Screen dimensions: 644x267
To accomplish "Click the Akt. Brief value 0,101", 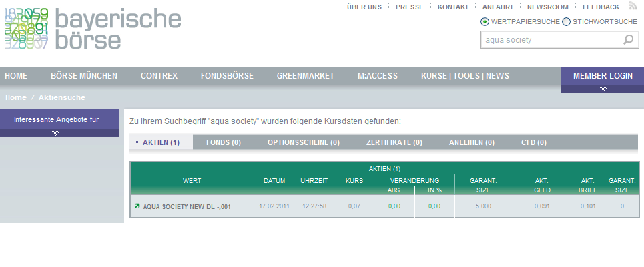I will point(588,206).
